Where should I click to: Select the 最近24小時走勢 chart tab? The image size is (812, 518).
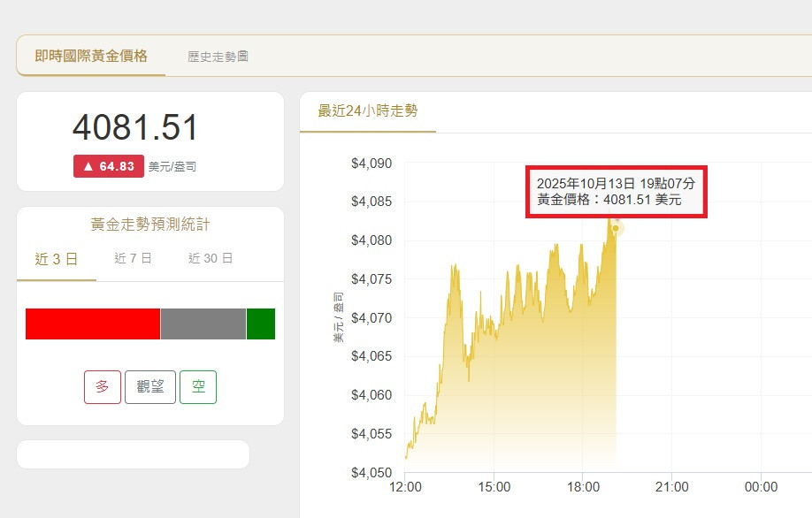pyautogui.click(x=368, y=111)
